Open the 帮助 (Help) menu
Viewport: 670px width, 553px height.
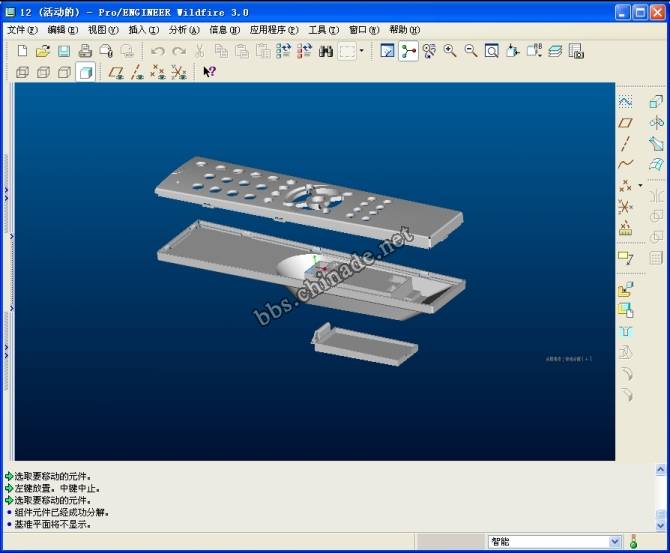click(404, 30)
